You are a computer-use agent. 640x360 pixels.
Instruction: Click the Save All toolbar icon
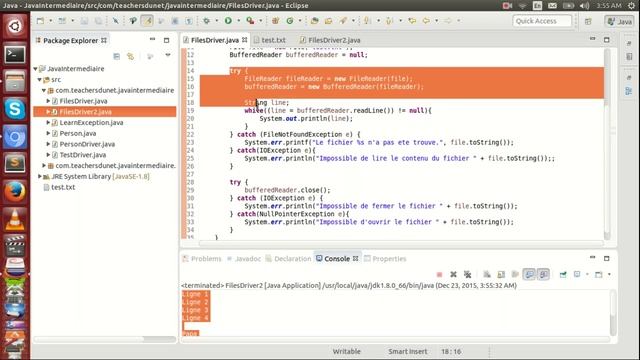click(98, 21)
